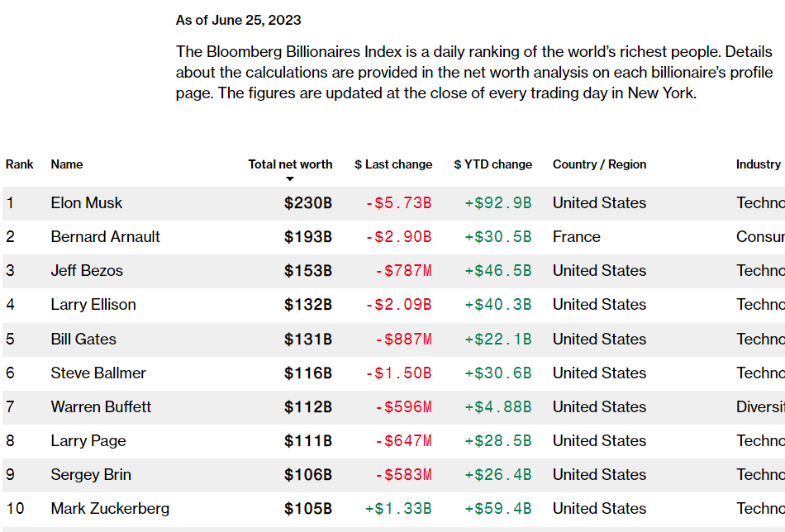Click the Name column header
785x532 pixels.
pos(67,164)
